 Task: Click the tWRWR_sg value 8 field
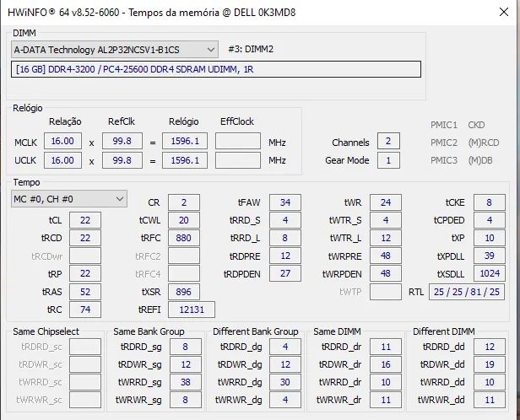tap(186, 400)
